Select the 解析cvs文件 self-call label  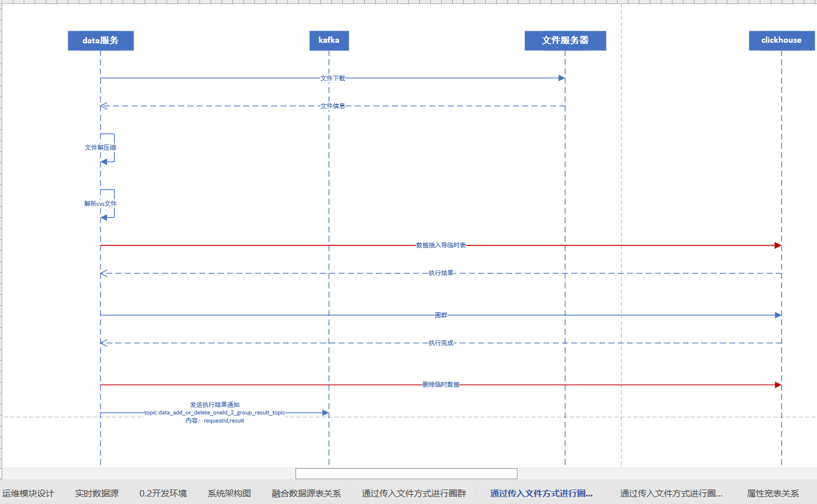point(100,203)
